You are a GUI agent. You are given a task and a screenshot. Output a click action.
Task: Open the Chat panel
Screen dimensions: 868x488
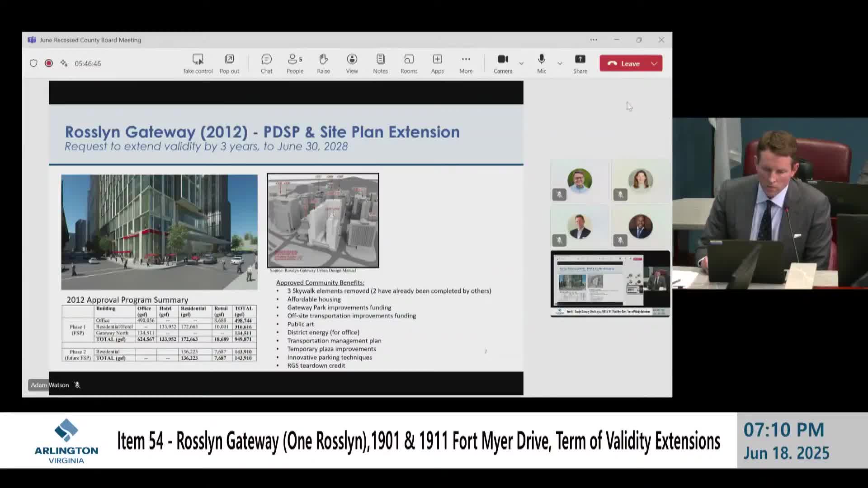(x=266, y=63)
